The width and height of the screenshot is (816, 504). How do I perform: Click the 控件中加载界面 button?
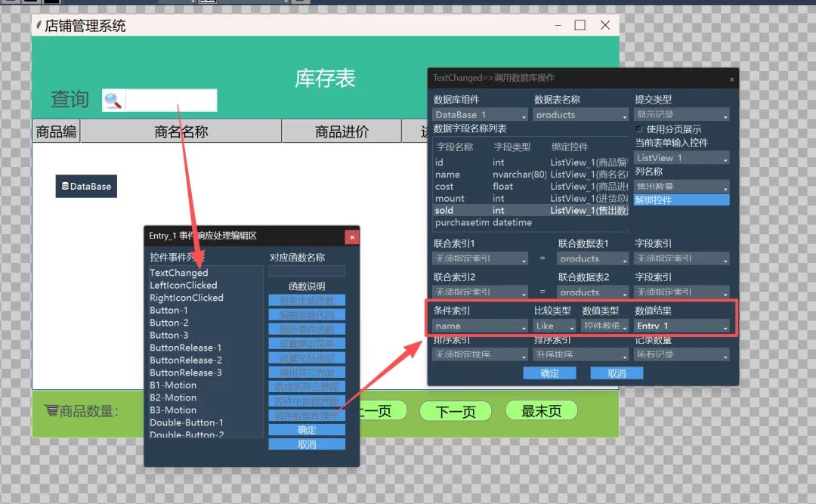pyautogui.click(x=307, y=401)
